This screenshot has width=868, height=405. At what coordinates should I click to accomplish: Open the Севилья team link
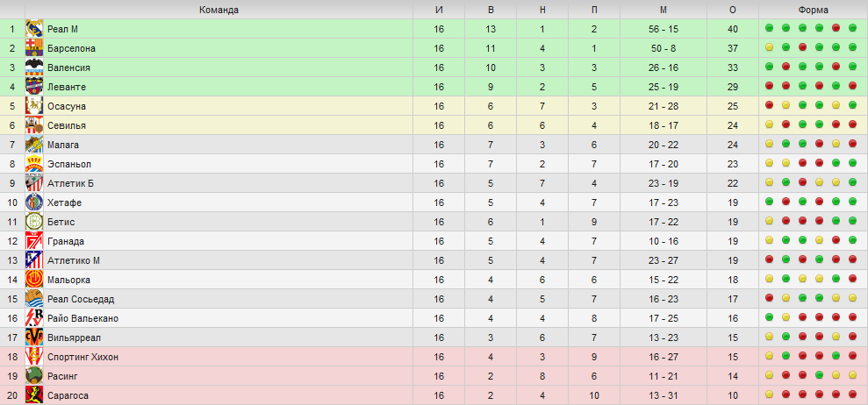click(67, 125)
